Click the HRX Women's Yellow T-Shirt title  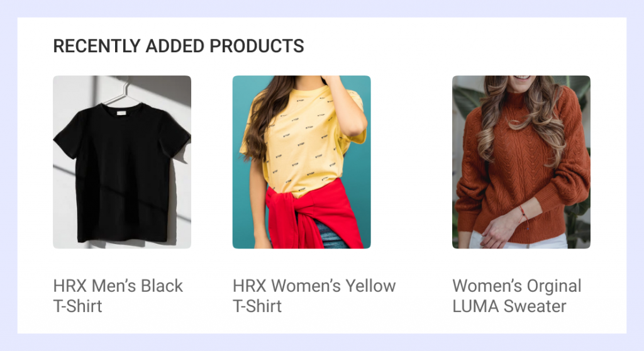click(314, 296)
